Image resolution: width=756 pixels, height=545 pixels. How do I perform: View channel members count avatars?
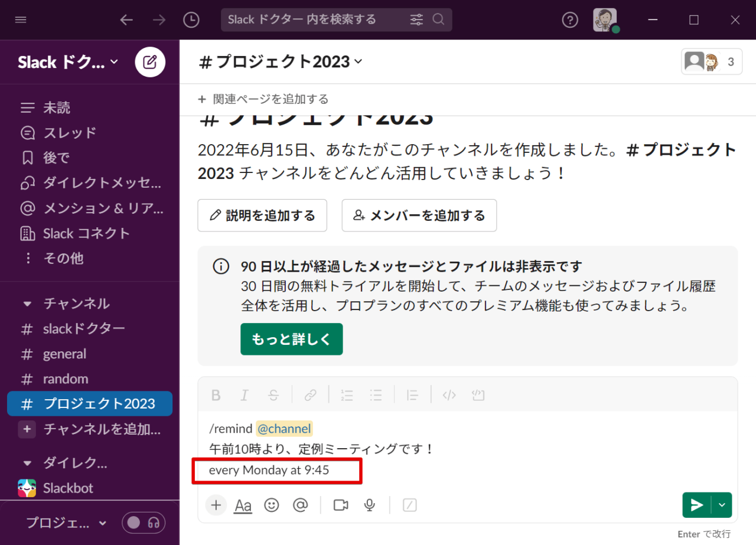click(x=712, y=61)
